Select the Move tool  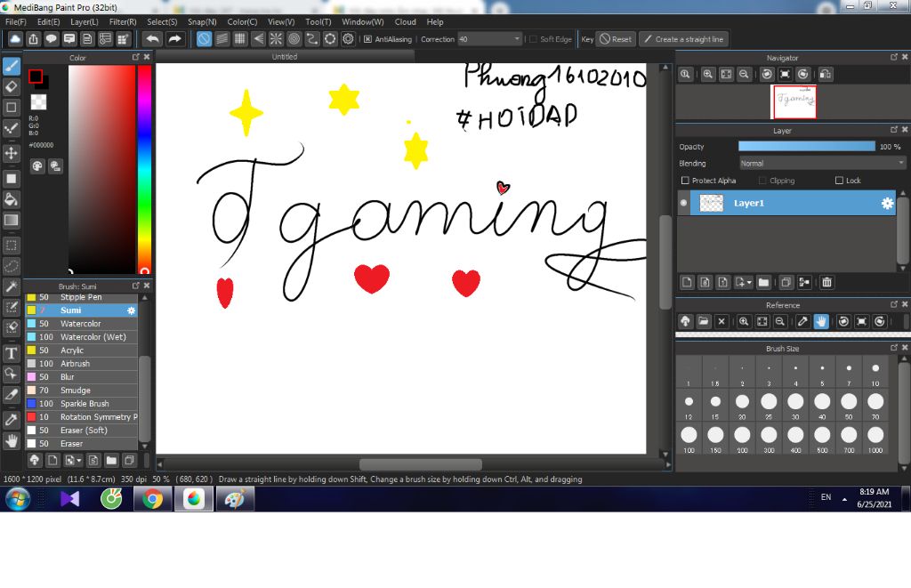[x=12, y=153]
